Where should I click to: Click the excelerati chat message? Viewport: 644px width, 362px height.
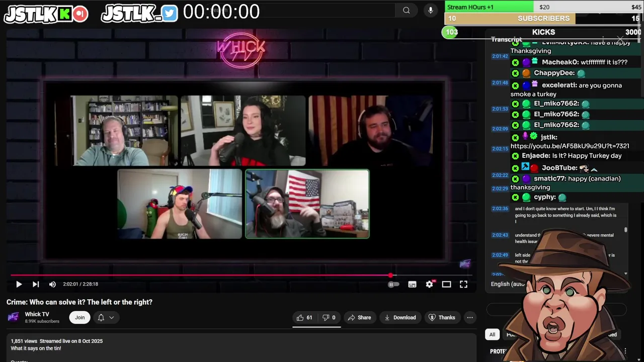pyautogui.click(x=576, y=89)
